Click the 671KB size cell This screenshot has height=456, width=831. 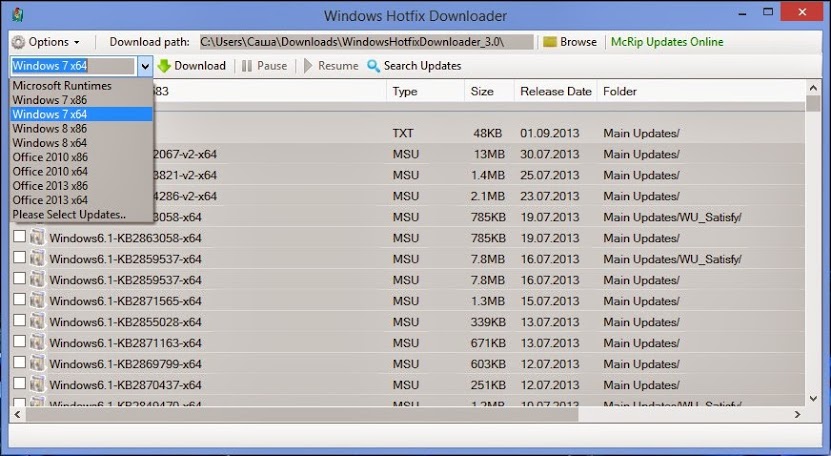(x=488, y=343)
